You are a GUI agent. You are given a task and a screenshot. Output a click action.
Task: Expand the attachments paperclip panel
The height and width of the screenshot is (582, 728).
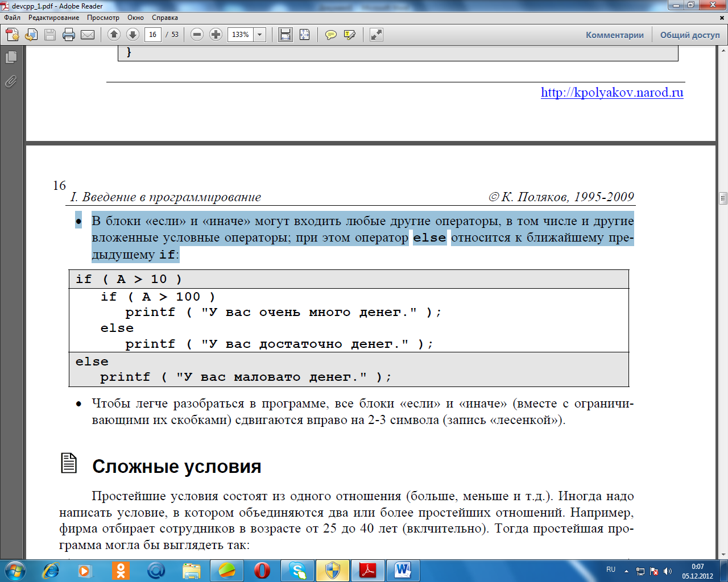11,82
